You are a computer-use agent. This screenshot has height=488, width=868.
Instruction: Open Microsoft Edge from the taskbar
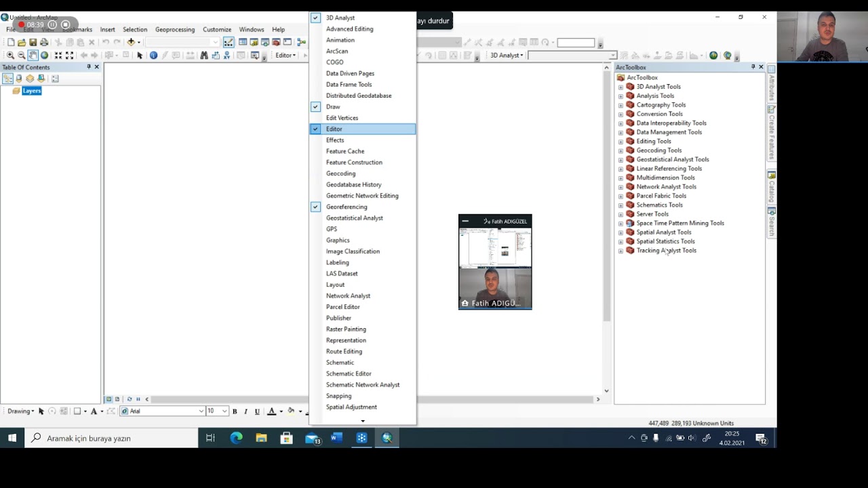click(x=236, y=439)
